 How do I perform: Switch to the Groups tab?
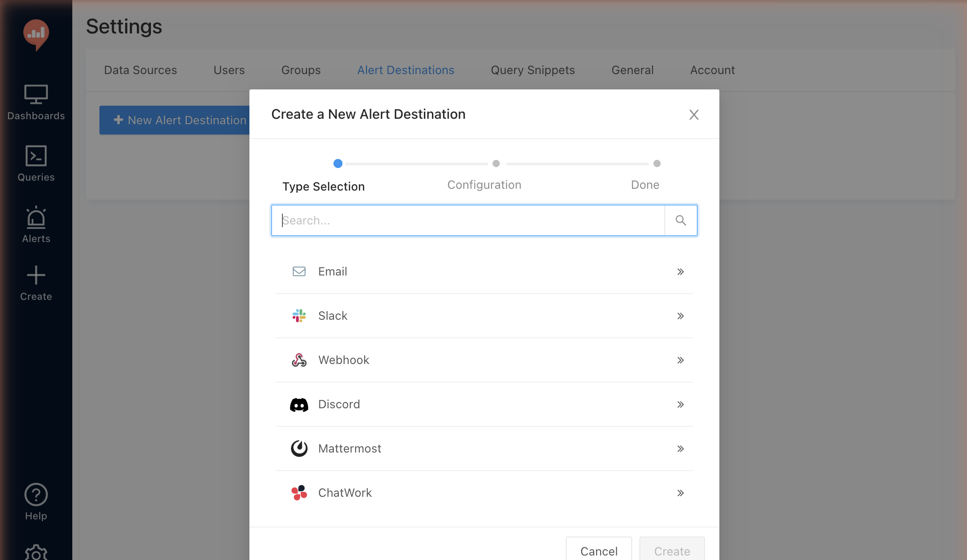tap(301, 70)
